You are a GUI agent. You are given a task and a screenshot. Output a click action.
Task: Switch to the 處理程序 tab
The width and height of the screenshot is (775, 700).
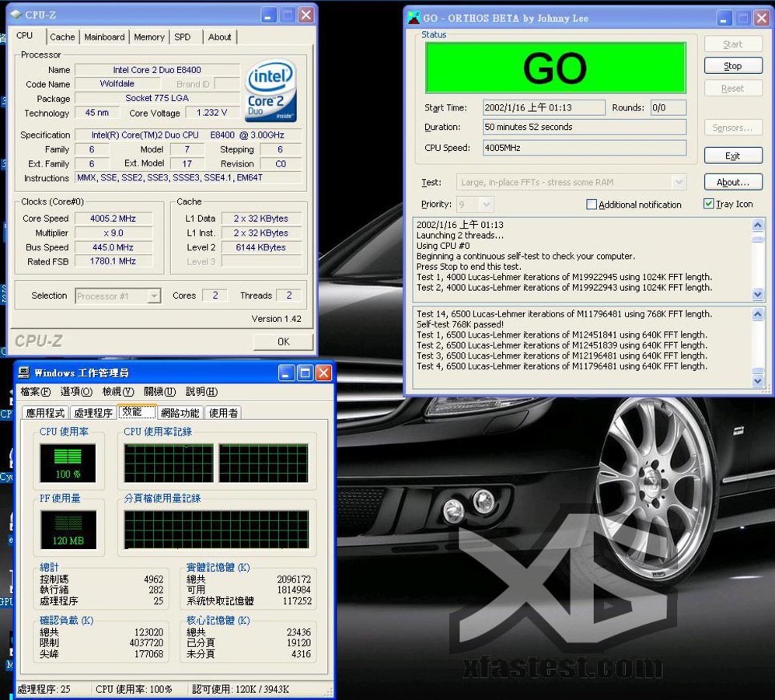[93, 413]
